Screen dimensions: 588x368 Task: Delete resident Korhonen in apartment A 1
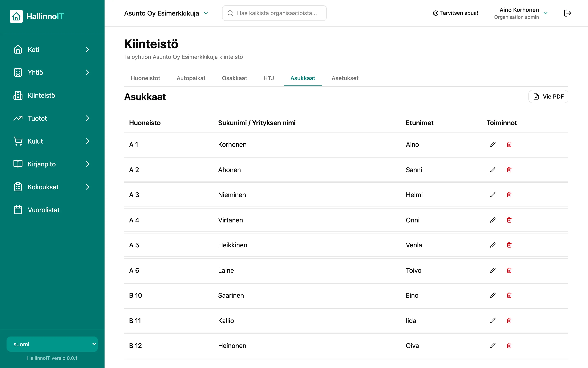[x=509, y=144]
